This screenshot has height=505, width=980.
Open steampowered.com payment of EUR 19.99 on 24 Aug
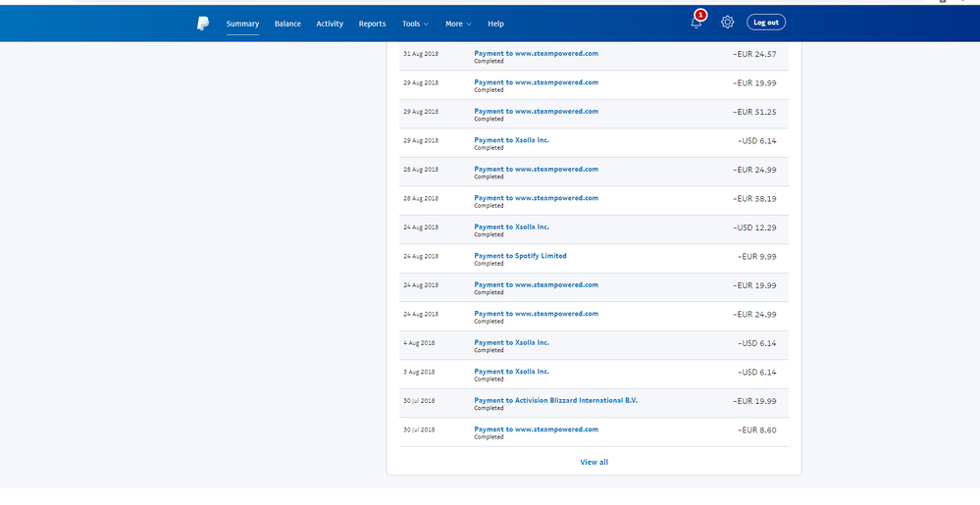[536, 284]
